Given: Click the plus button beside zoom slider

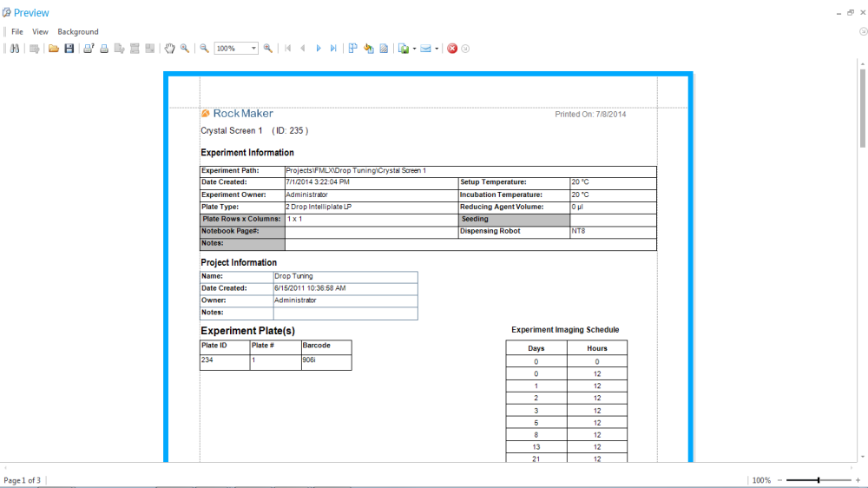Looking at the screenshot, I should point(858,480).
